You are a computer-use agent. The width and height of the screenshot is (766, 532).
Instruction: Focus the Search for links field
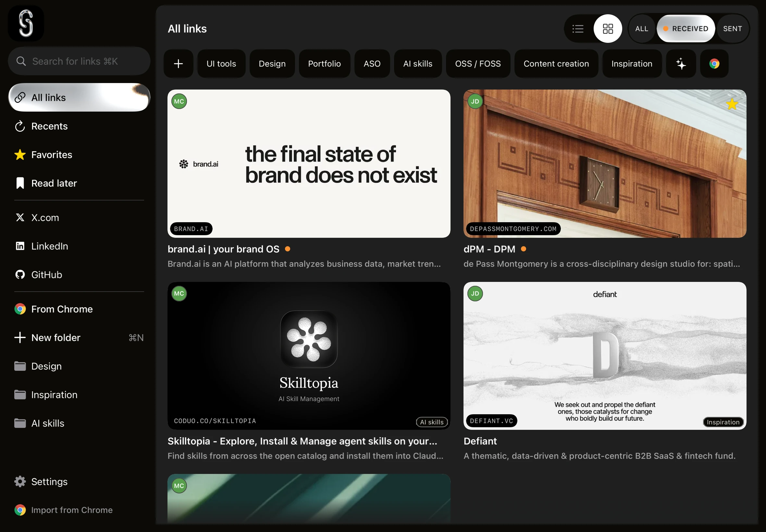click(x=79, y=61)
